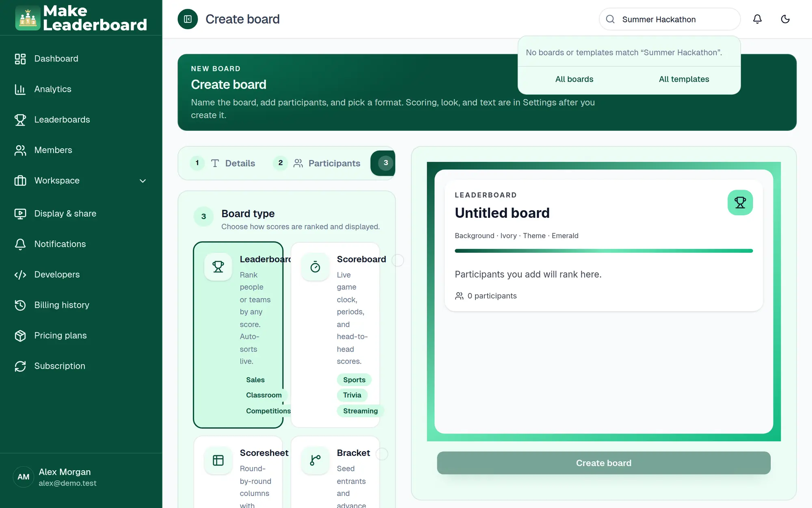This screenshot has width=812, height=508.
Task: Click the Background · Ivory · Theme · Emerald text
Action: [x=516, y=236]
